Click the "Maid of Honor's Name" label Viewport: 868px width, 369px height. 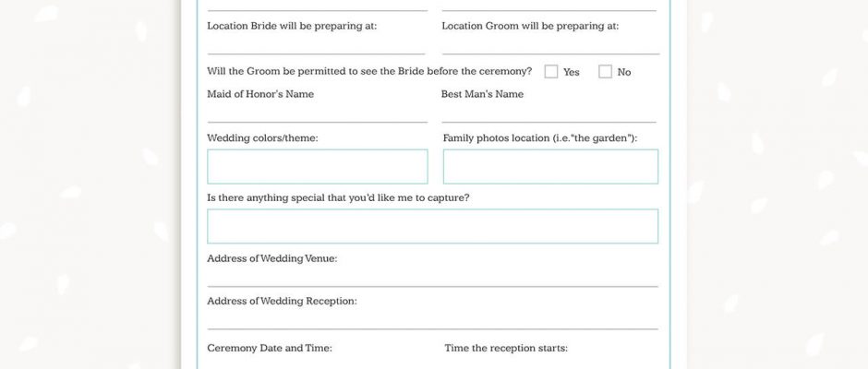click(x=260, y=94)
